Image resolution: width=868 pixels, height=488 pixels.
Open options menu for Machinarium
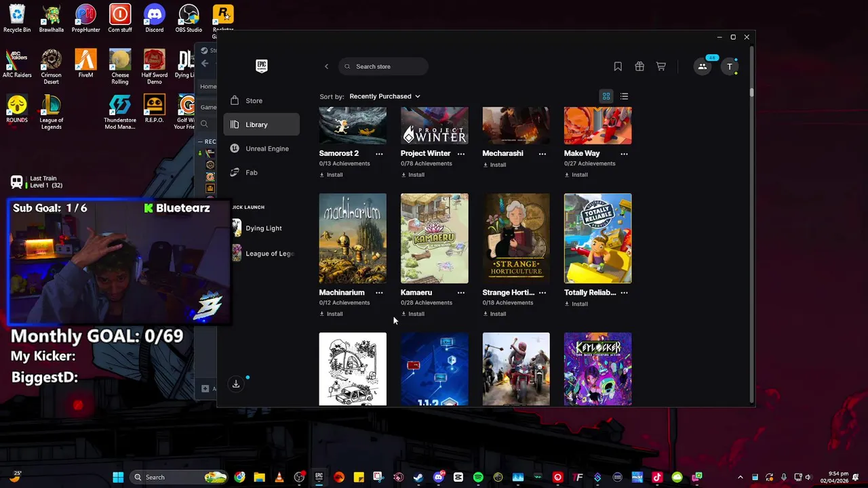click(379, 293)
